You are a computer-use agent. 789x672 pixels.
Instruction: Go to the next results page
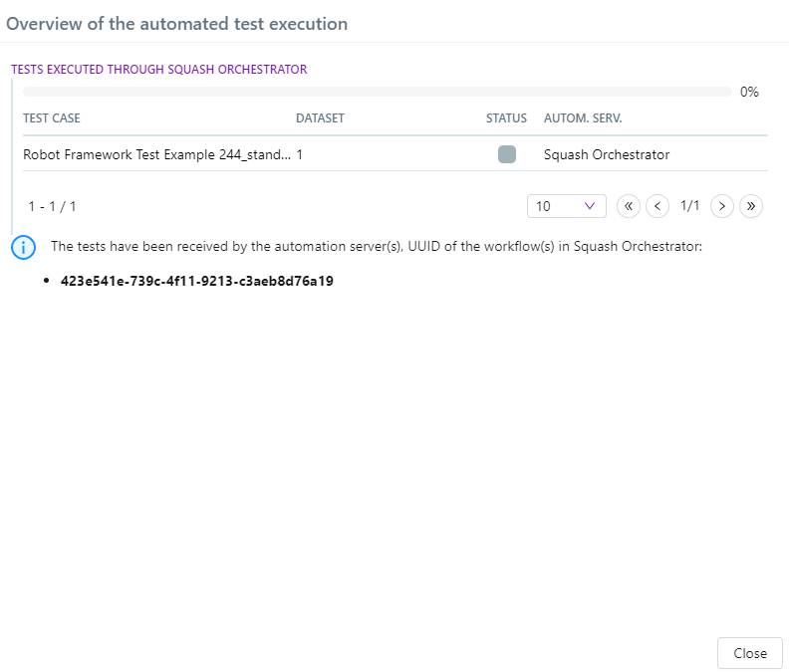(722, 206)
